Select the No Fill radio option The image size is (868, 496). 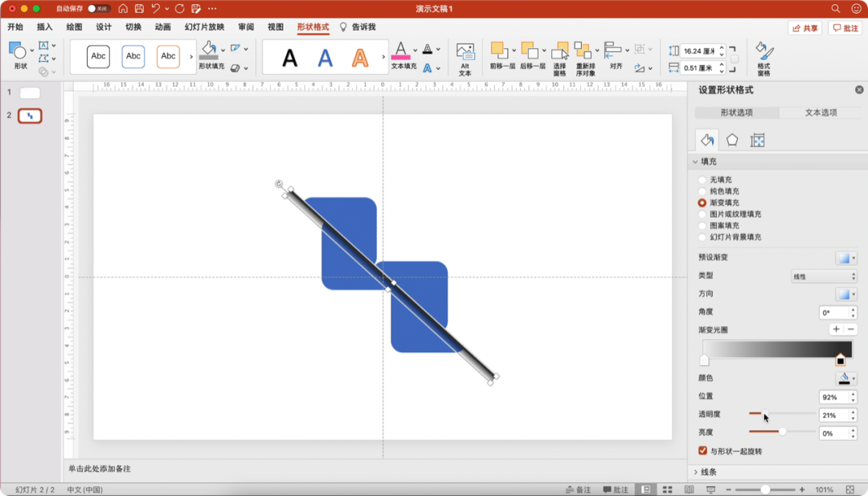pos(702,180)
